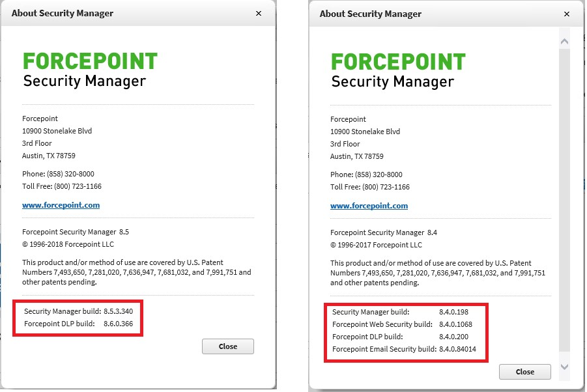Click the About Security Manager title on left dialog
The width and height of the screenshot is (587, 392).
(63, 13)
